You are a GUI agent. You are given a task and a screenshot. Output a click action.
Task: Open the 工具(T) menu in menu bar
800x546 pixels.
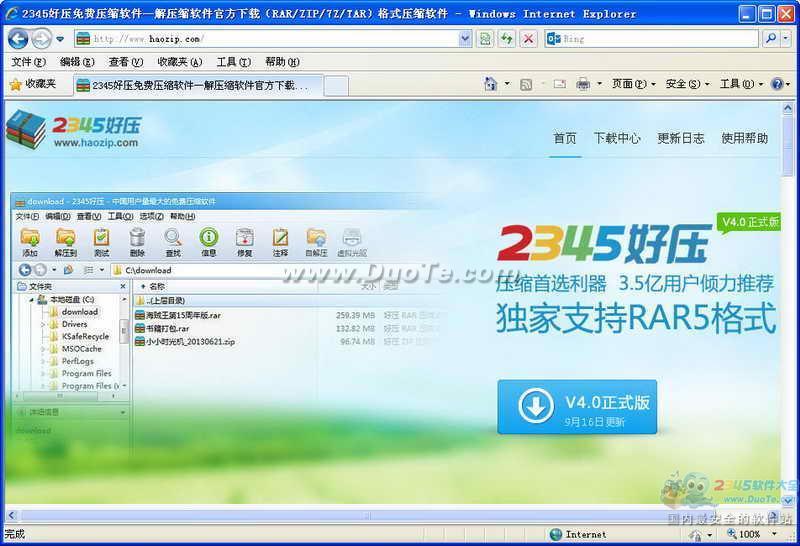[x=234, y=62]
